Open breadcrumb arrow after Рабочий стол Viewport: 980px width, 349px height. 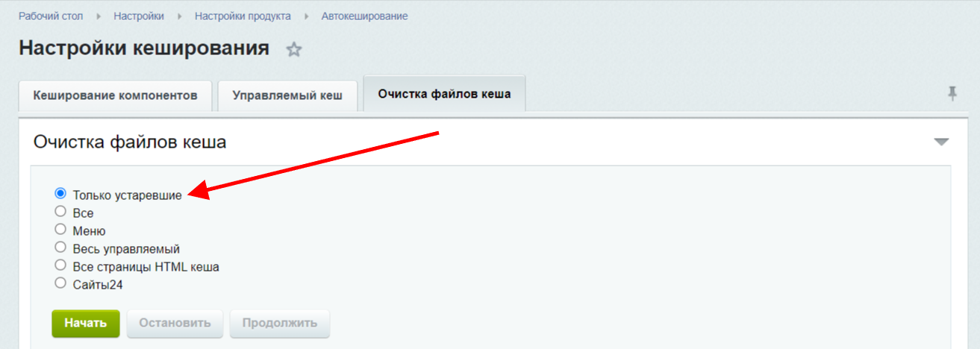pyautogui.click(x=99, y=16)
